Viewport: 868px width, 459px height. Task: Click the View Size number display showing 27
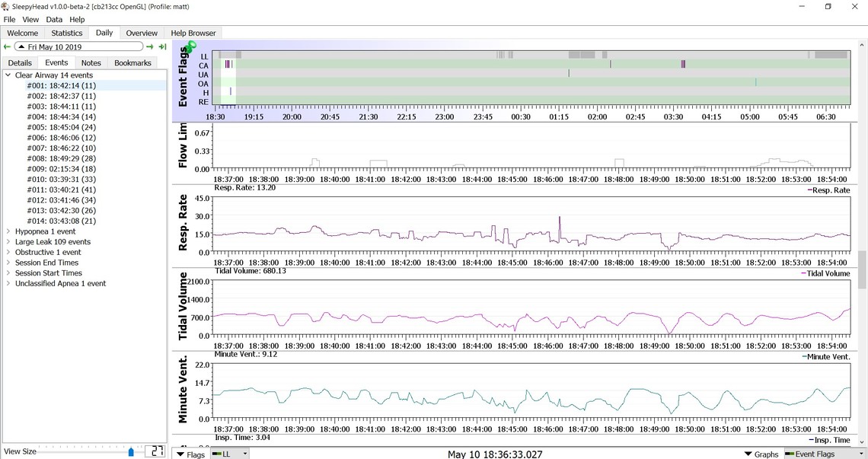[155, 451]
